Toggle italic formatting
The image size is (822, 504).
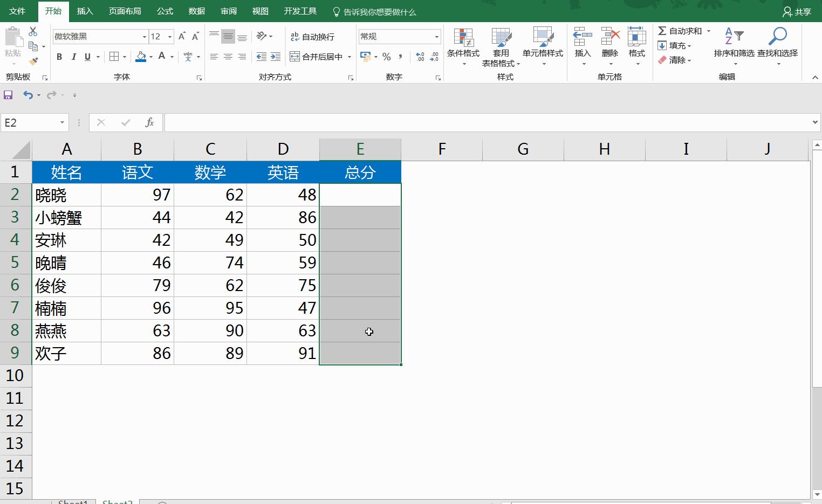pyautogui.click(x=73, y=57)
